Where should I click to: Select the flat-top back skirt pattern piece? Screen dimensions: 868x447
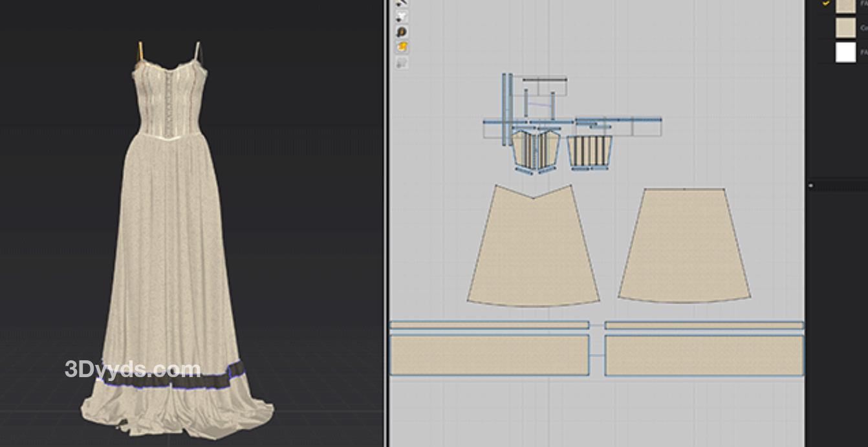[x=684, y=246]
